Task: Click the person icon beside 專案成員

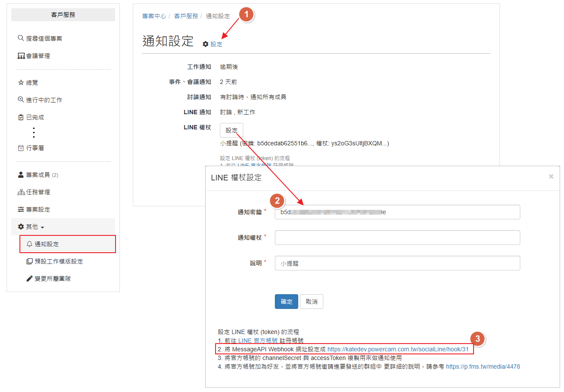Action: coord(20,175)
